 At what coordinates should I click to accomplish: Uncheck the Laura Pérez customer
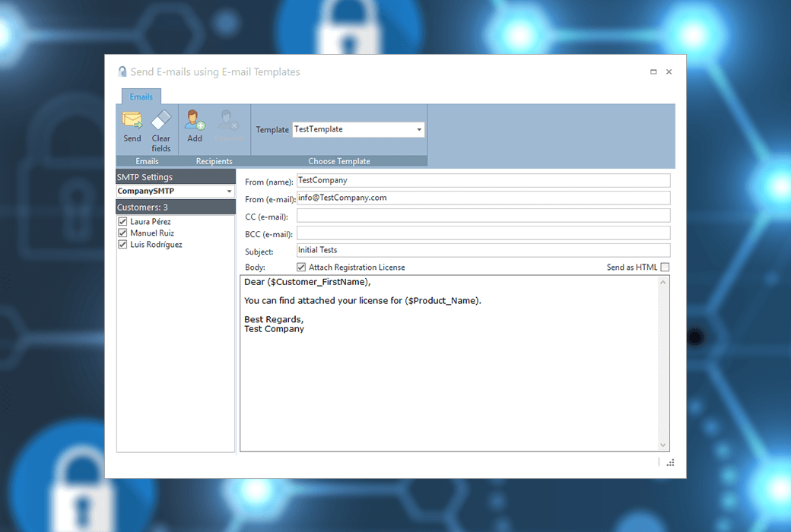(122, 222)
